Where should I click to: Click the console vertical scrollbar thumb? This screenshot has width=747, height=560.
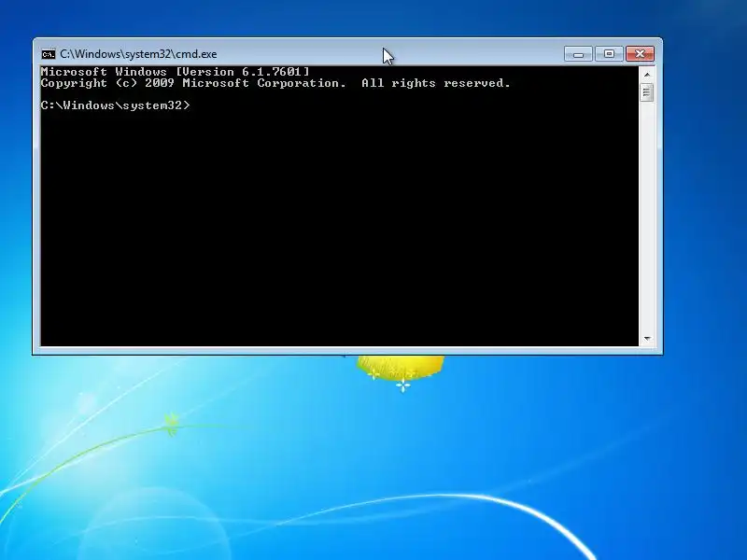click(647, 91)
